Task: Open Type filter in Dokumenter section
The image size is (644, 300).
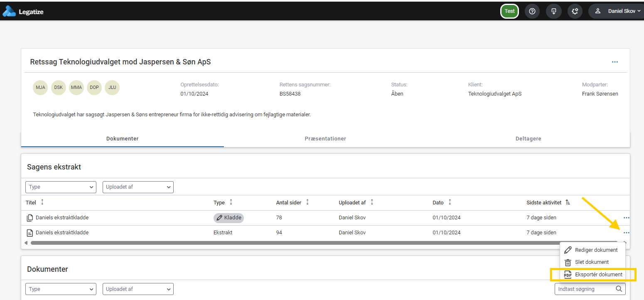Action: tap(61, 289)
